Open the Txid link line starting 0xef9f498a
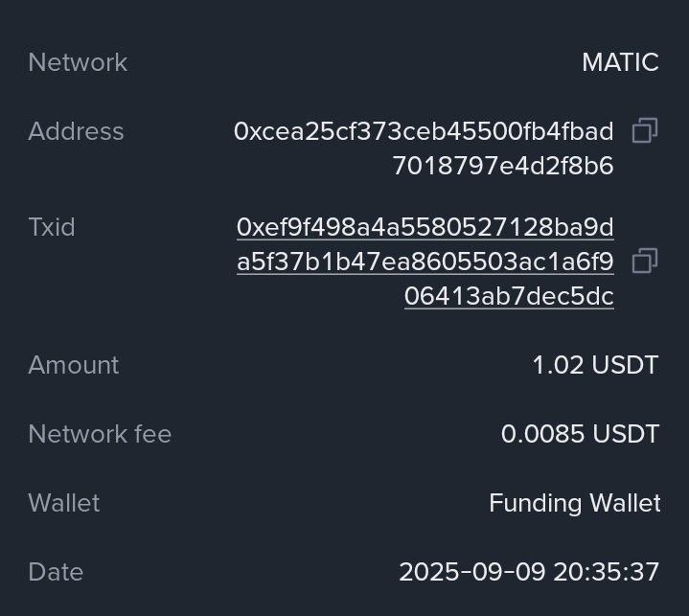Viewport: 689px width, 616px height. click(425, 227)
